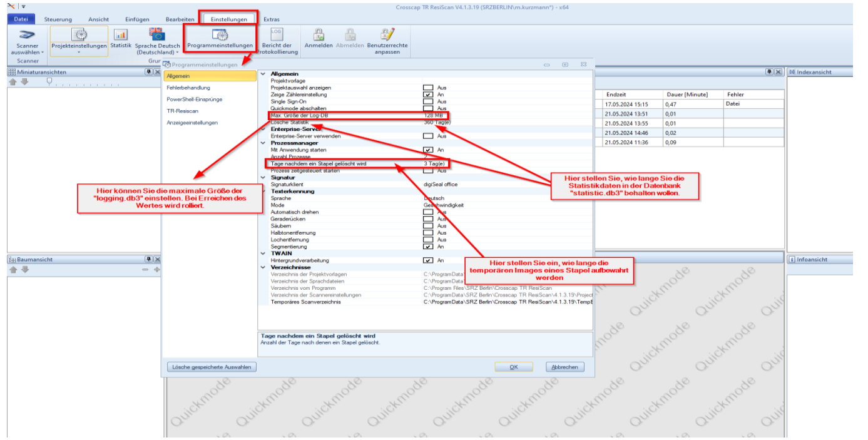Screen dimensions: 868x440
Task: Collapse the Prozessmanager group
Action: (263, 143)
